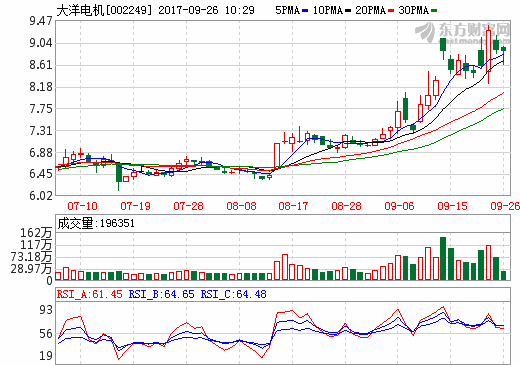Click the 73.18万 volume axis label
This screenshot has width=520, height=365.
[x=31, y=257]
